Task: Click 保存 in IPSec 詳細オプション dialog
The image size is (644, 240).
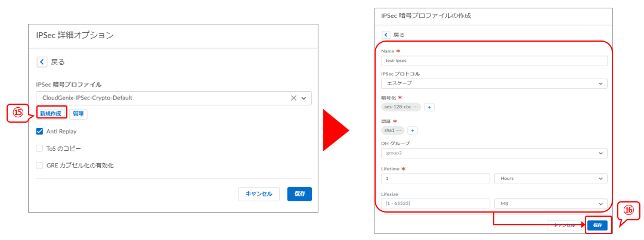Action: (x=299, y=194)
